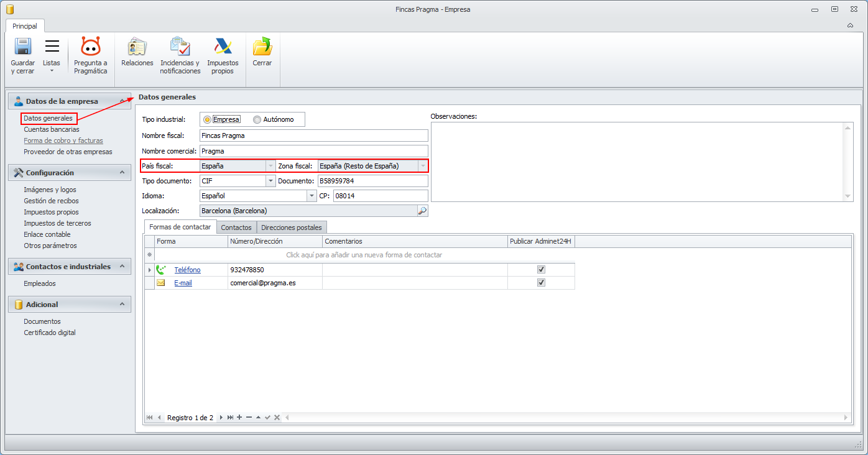Search location with the magnifier icon
868x455 pixels.
click(x=422, y=211)
